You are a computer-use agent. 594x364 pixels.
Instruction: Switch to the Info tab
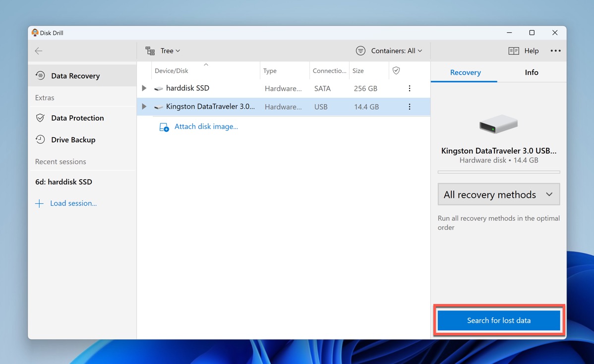point(532,72)
